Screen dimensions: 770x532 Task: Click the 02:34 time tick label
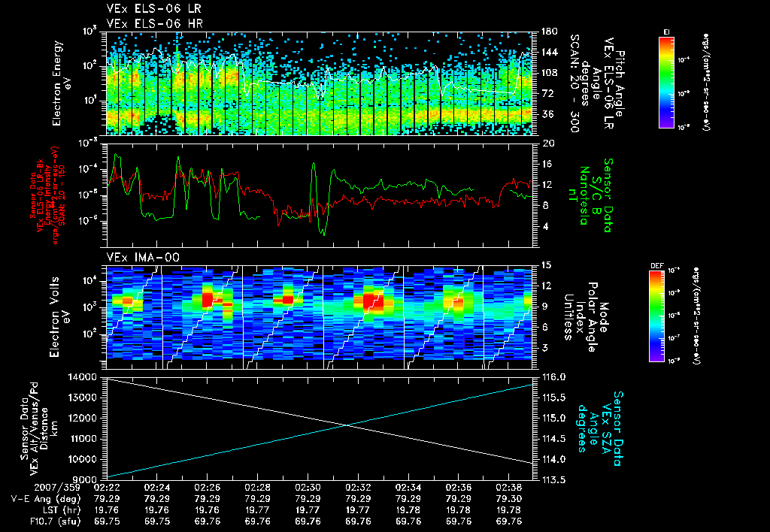pyautogui.click(x=408, y=488)
